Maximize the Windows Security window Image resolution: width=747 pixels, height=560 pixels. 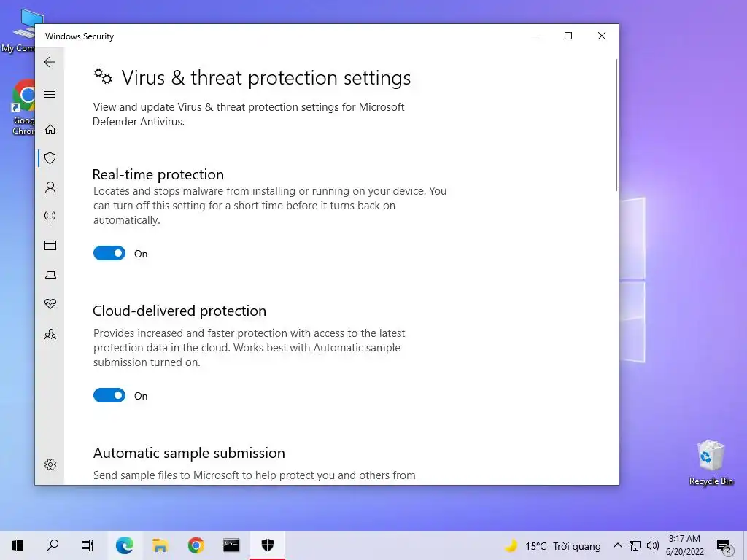[568, 36]
